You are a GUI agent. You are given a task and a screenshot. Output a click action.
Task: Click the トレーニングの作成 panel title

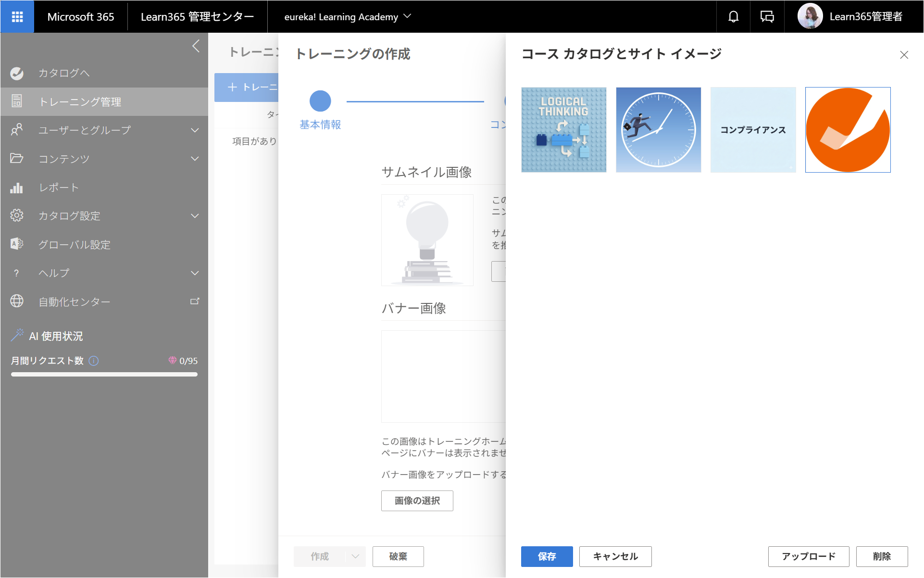(x=353, y=54)
